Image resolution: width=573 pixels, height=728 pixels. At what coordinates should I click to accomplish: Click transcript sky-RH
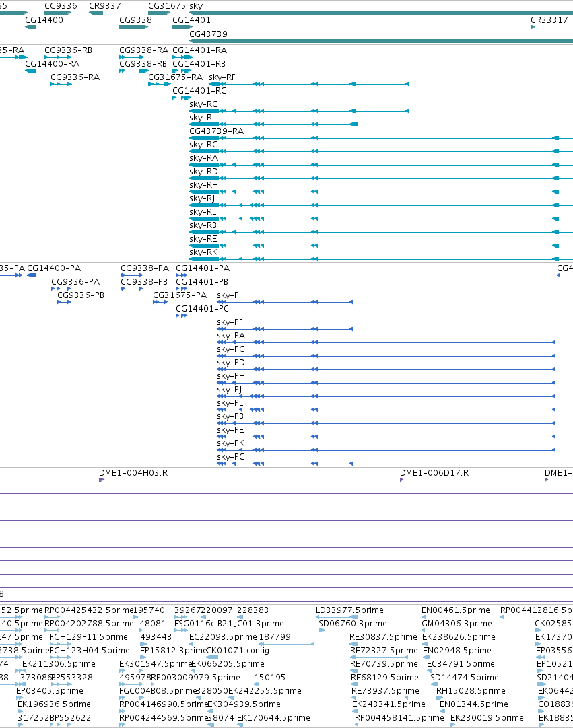[203, 185]
